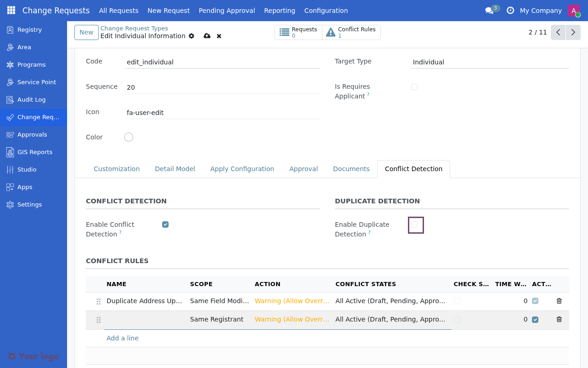
Task: Open the Audit Log sidebar entry
Action: pyautogui.click(x=30, y=99)
